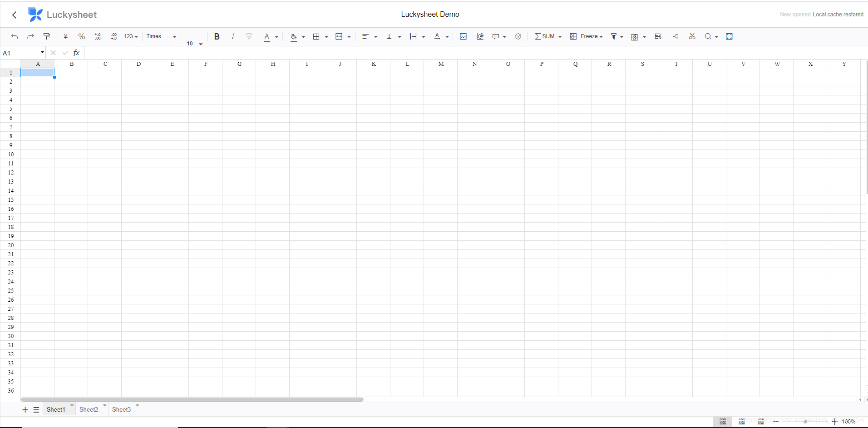
Task: Set vertical alignment with the bottom-align icon
Action: 389,36
